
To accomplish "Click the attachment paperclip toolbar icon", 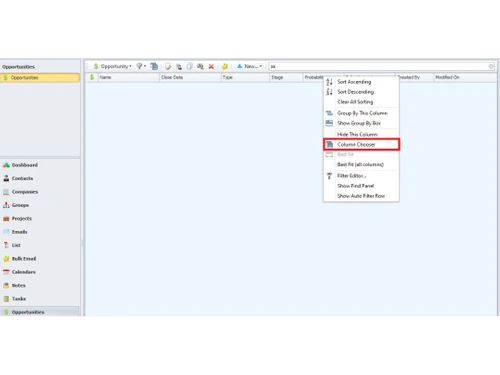I will [x=189, y=66].
